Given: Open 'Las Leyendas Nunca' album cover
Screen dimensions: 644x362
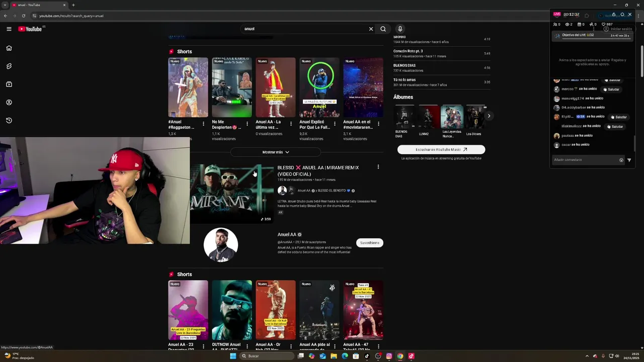Looking at the screenshot, I should point(452,117).
